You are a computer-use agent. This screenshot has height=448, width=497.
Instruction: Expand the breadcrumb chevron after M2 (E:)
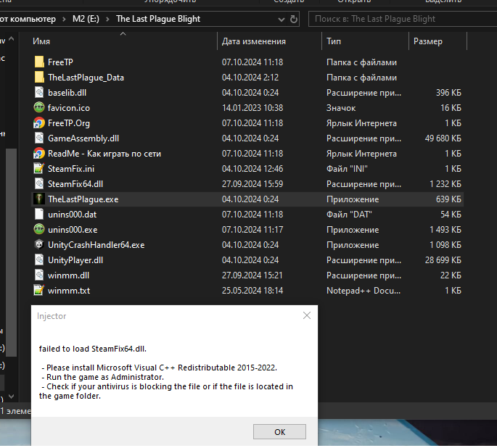(107, 20)
